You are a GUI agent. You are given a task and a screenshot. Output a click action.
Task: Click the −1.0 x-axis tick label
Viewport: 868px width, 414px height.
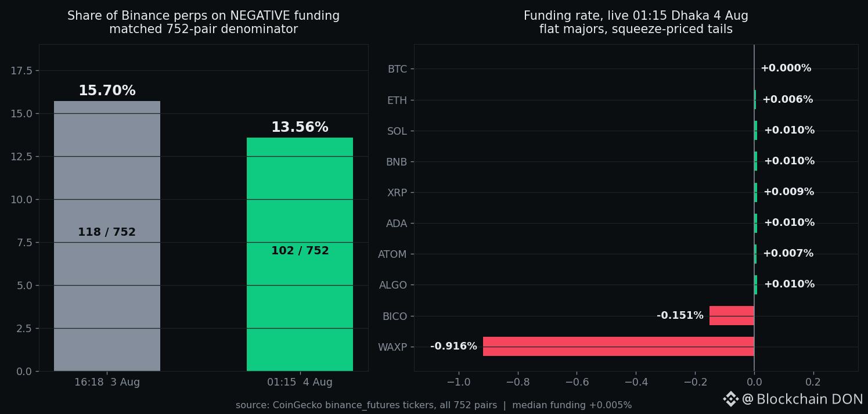459,383
